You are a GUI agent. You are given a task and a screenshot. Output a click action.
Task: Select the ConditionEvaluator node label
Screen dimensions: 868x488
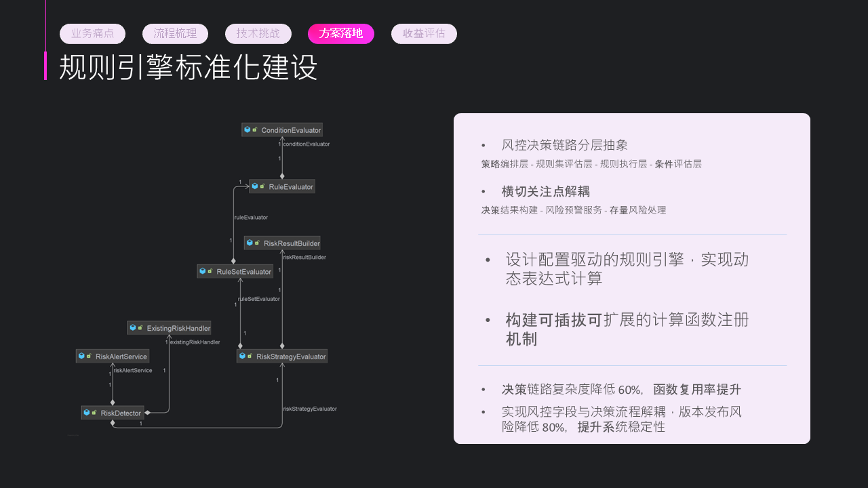(291, 130)
